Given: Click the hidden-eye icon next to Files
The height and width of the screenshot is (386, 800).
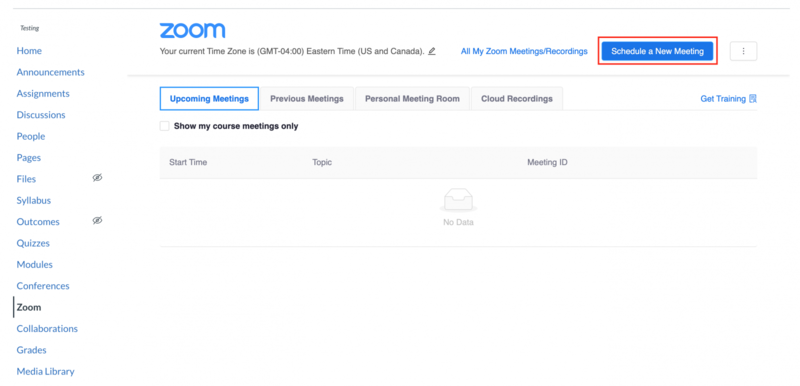Looking at the screenshot, I should [97, 177].
